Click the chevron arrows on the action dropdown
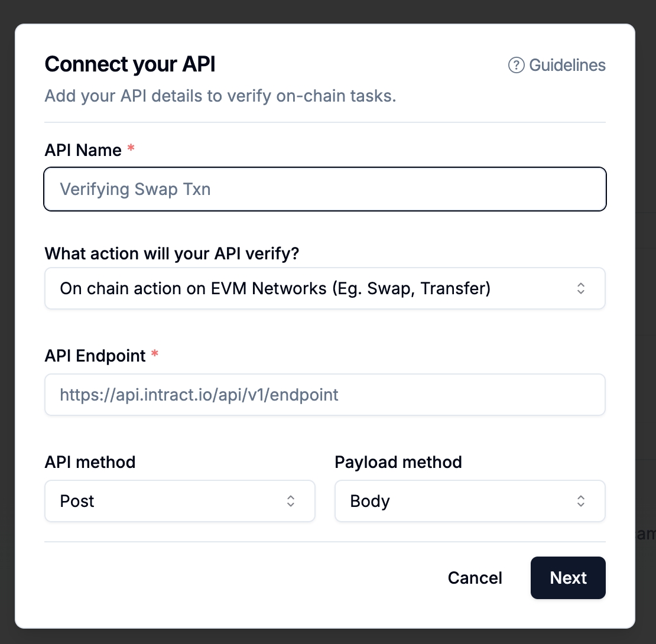The height and width of the screenshot is (644, 656). [581, 288]
